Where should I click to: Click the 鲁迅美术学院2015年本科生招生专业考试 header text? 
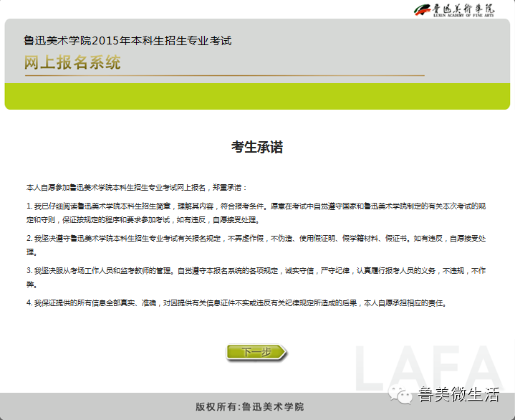tap(127, 41)
